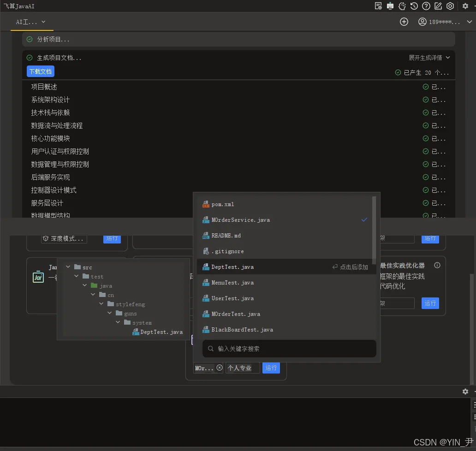The image size is (476, 451).
Task: Remove the MOr... file tag with x icon
Action: click(220, 368)
